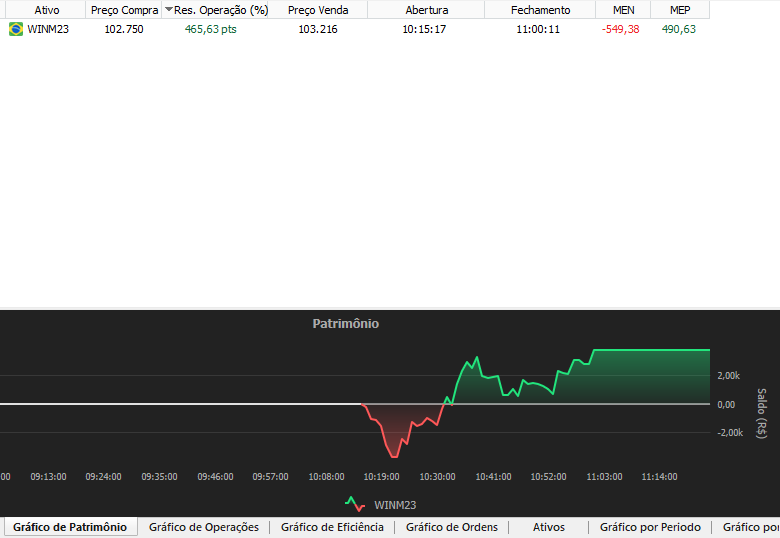Click the Saldo (R$) axis title
780x538 pixels.
pos(761,414)
